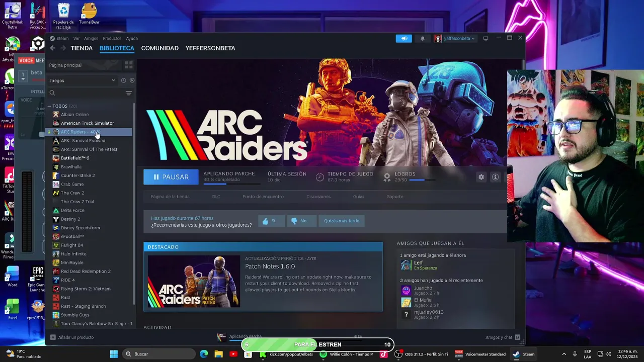The width and height of the screenshot is (644, 362).
Task: Open advanced filter options icon
Action: (129, 93)
